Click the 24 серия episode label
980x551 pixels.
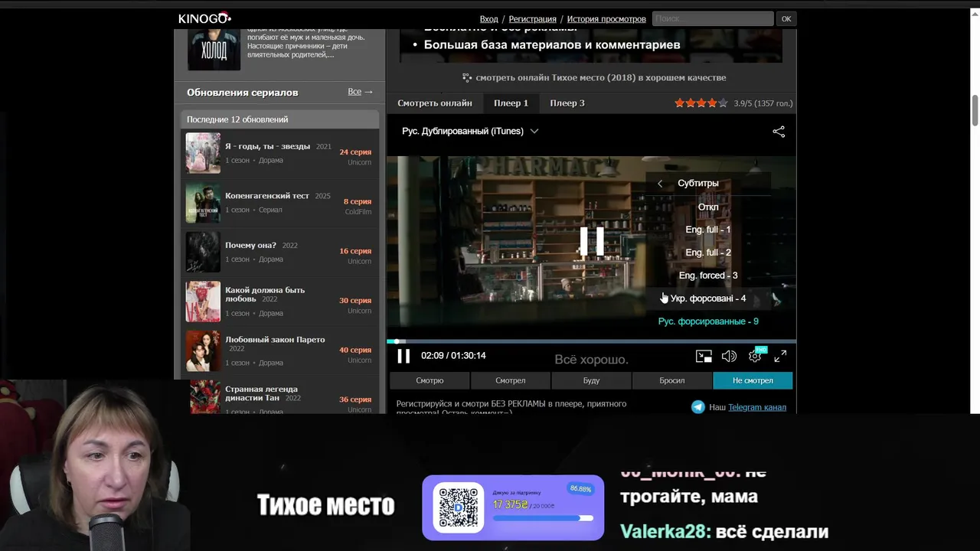coord(355,152)
